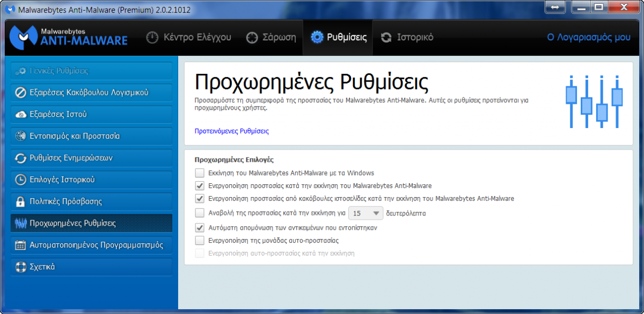Click the greyed Ενεργοποίηση αυτο-προστασίας κατά την εκκίνηση checkbox
644x314 pixels.
pos(200,253)
